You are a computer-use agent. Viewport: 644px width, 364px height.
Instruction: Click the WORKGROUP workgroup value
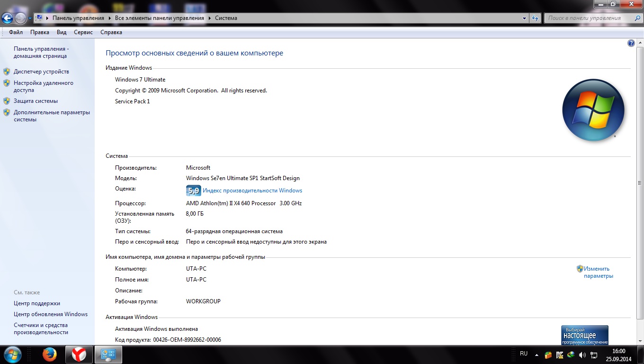pyautogui.click(x=203, y=301)
